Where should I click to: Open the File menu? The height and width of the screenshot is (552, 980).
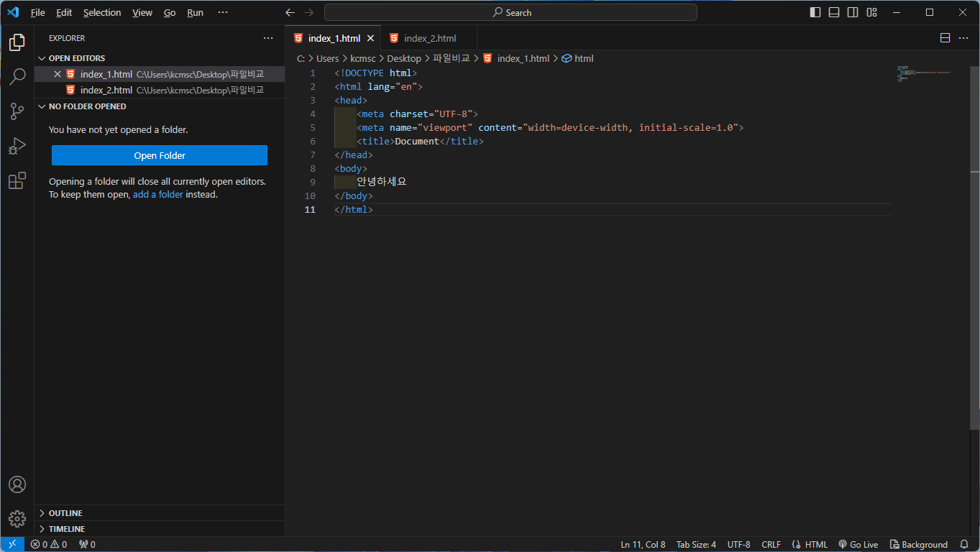(x=38, y=12)
